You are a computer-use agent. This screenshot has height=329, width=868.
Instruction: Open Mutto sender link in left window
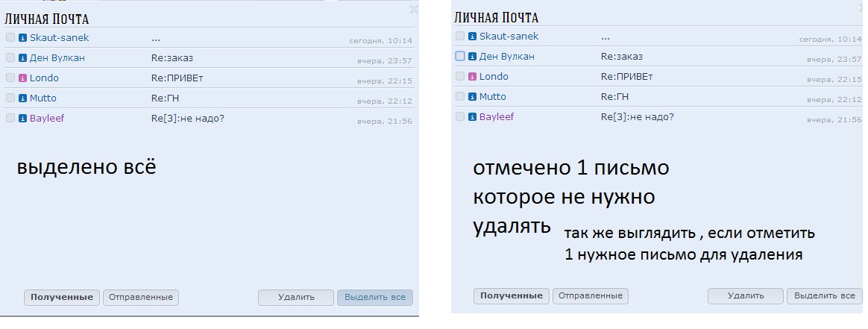tap(43, 98)
